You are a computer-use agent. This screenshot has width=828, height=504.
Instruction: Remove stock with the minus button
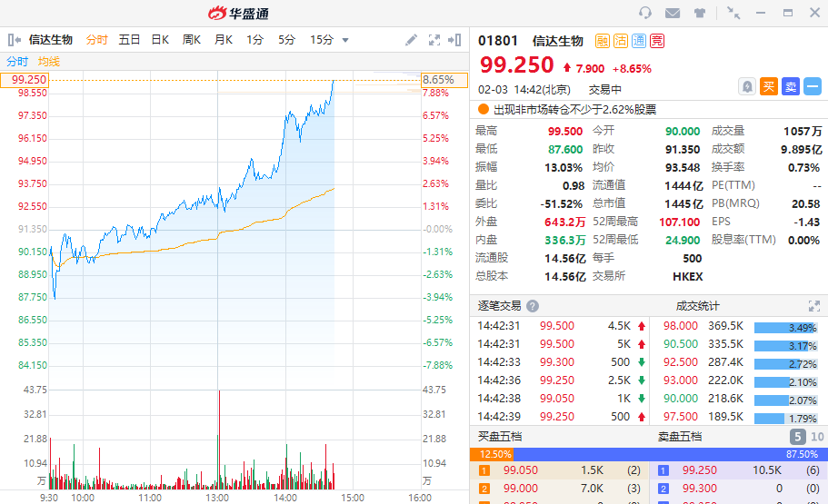[813, 86]
